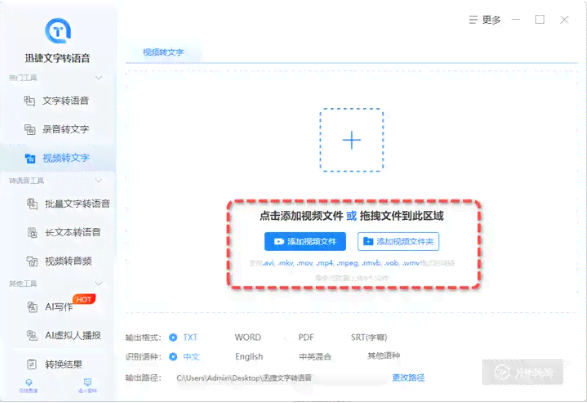Image resolution: width=587 pixels, height=403 pixels.
Task: Collapse the 热门工具 section
Action: point(99,78)
